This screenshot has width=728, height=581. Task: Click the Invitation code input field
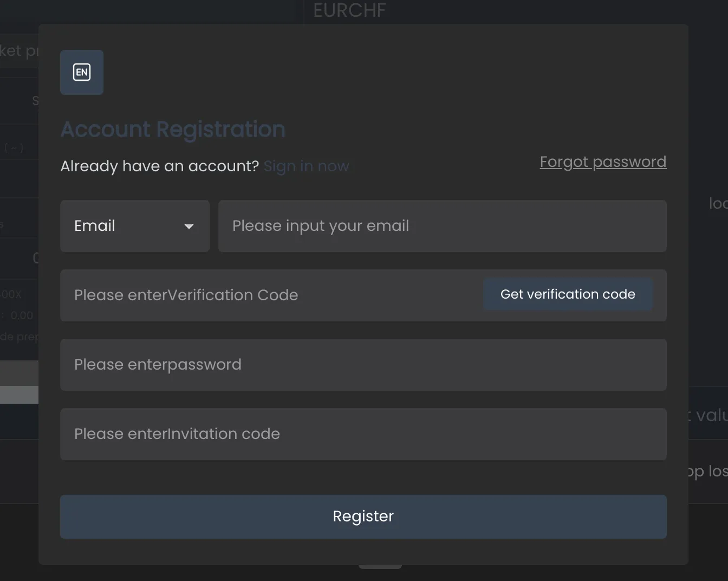(363, 434)
